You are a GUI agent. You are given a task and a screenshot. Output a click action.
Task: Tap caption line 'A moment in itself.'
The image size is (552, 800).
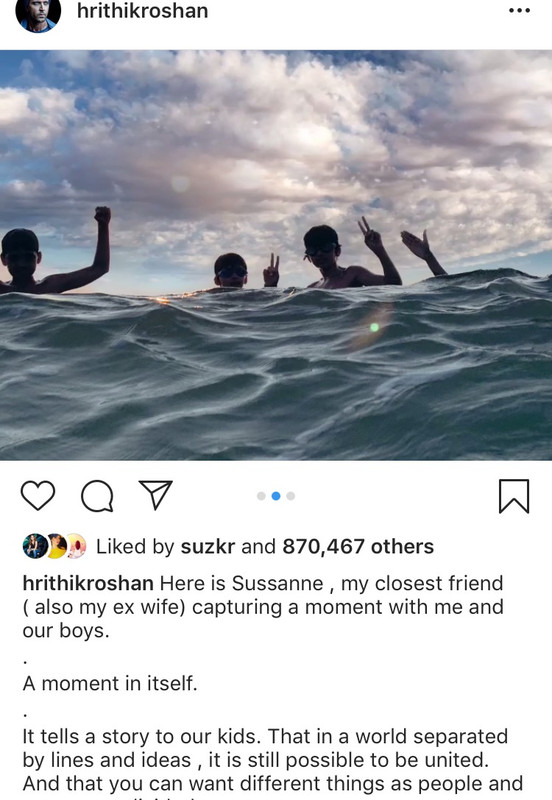[x=110, y=683]
